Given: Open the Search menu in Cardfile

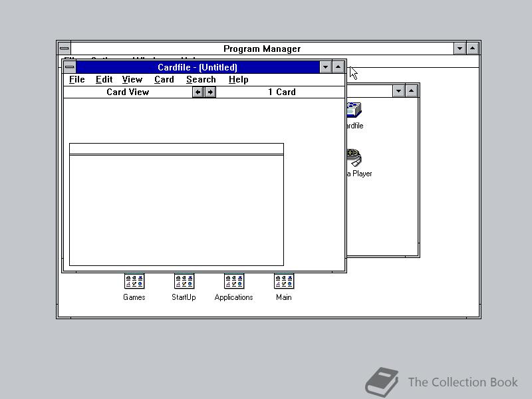Looking at the screenshot, I should (x=201, y=79).
